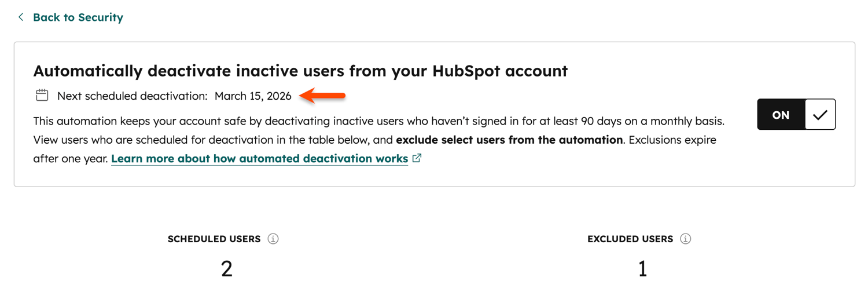868x299 pixels.
Task: Click the back chevron arrow icon
Action: coord(21,17)
